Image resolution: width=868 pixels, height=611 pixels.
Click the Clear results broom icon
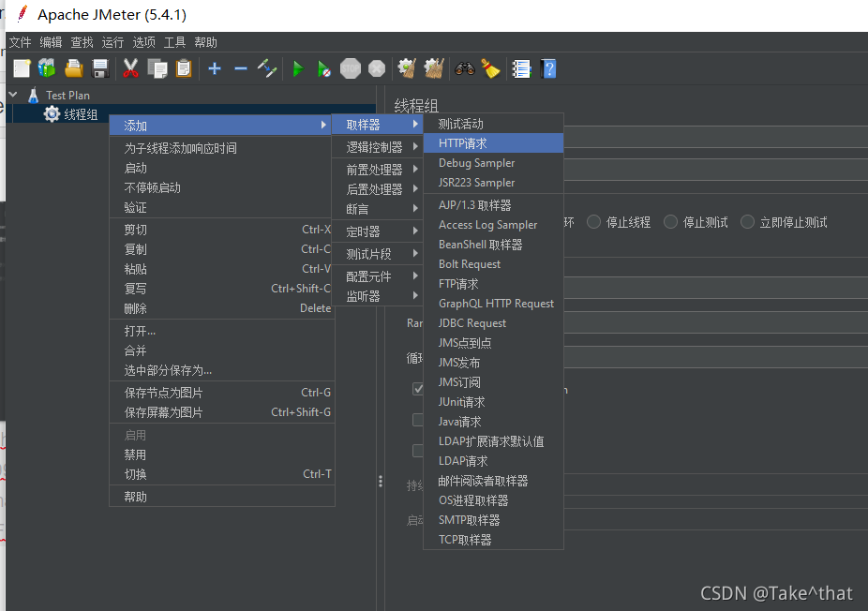408,68
